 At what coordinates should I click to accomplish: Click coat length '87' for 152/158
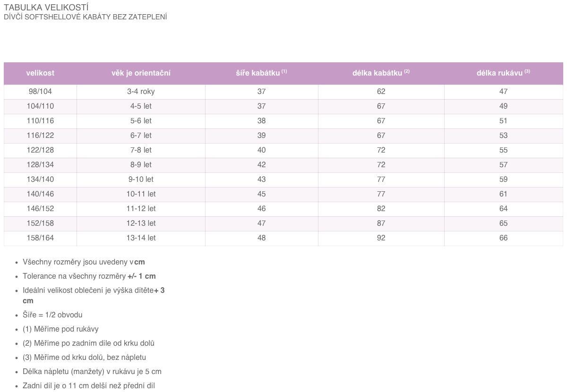pyautogui.click(x=381, y=223)
